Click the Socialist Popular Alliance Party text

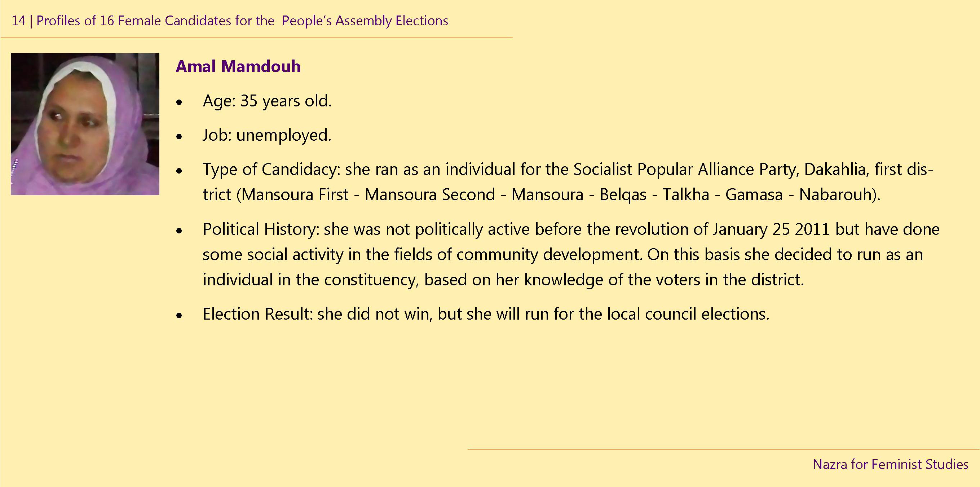(685, 170)
